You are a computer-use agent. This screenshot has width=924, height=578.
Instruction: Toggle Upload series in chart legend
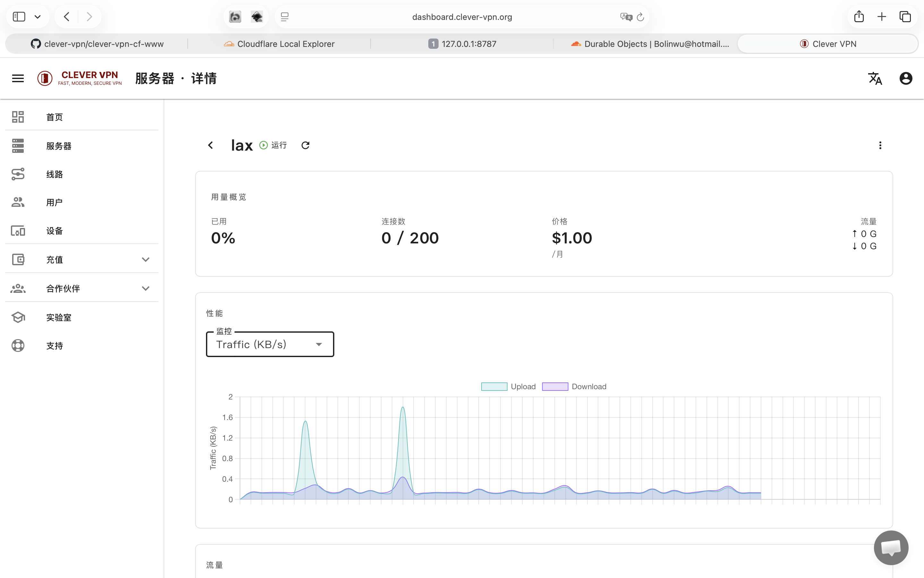[508, 387]
